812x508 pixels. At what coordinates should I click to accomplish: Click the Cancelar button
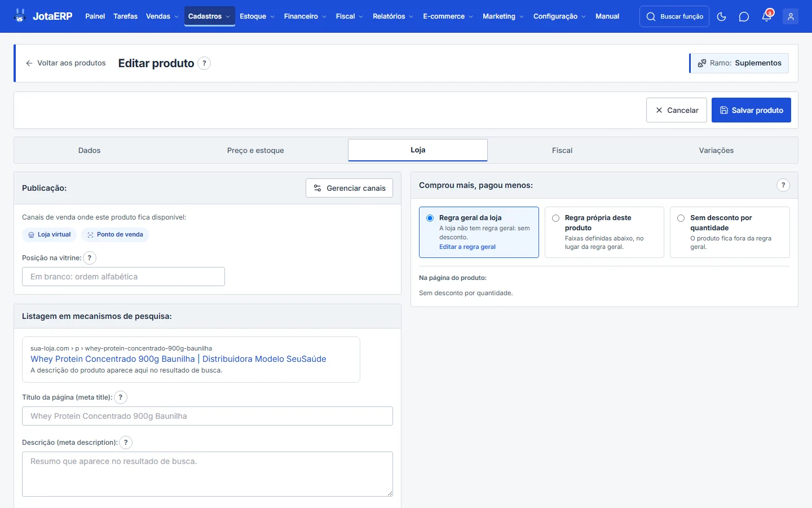pyautogui.click(x=677, y=110)
